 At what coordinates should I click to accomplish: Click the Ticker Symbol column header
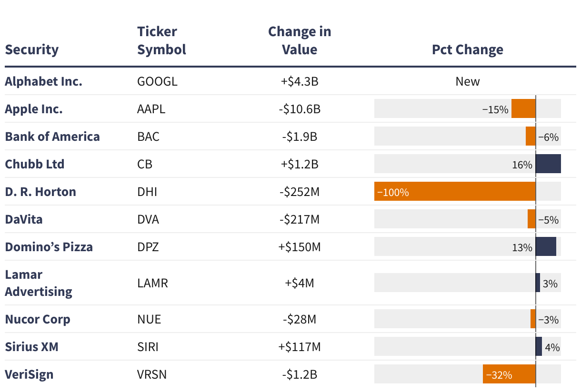(x=161, y=40)
